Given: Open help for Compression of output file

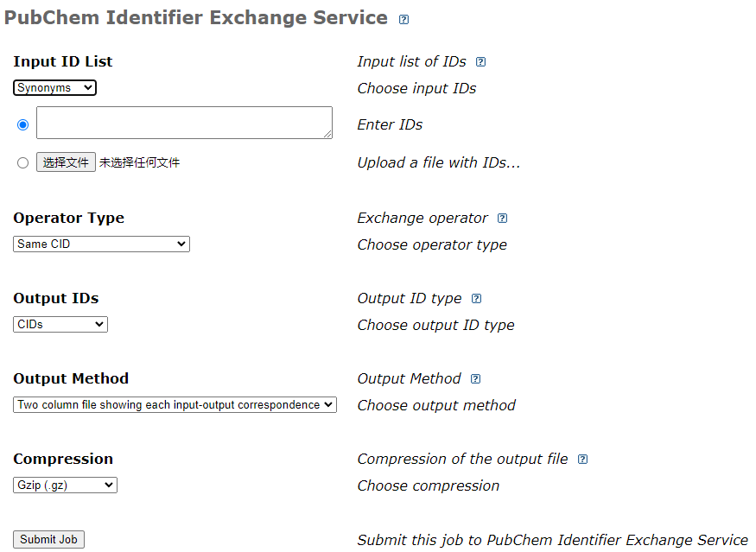Looking at the screenshot, I should (x=582, y=460).
